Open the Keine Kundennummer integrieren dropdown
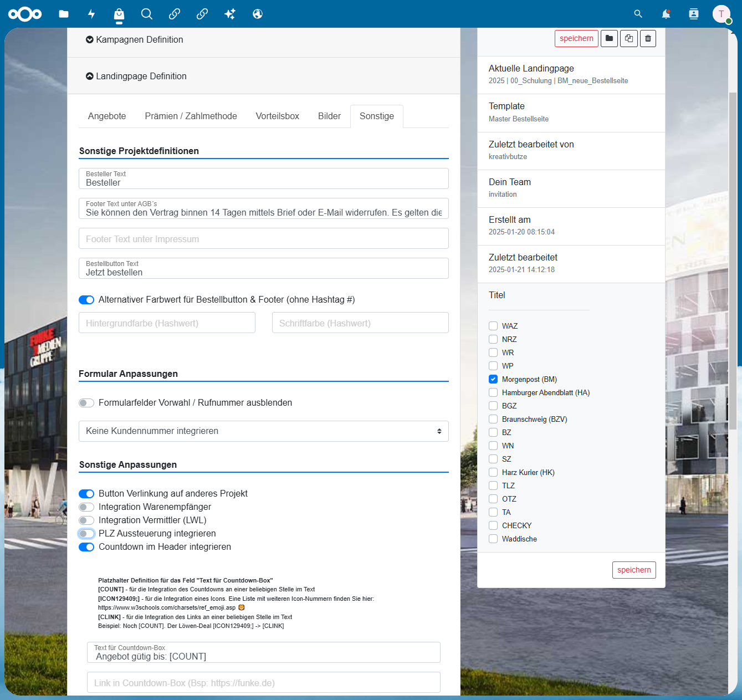 264,431
